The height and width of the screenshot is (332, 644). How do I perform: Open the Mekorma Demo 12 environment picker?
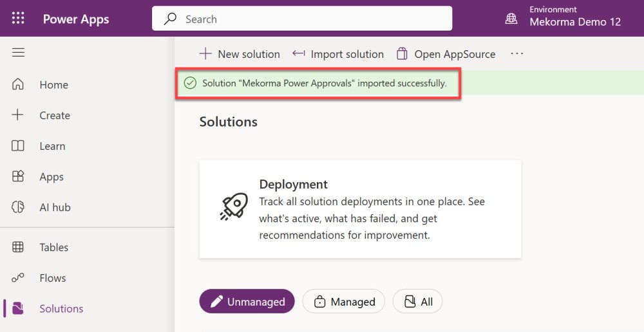coord(574,22)
